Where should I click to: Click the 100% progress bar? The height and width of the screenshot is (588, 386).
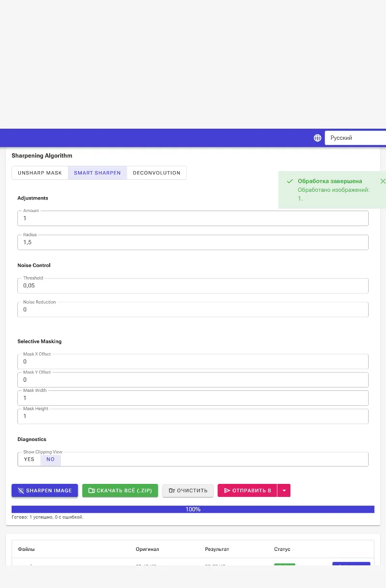(x=193, y=509)
